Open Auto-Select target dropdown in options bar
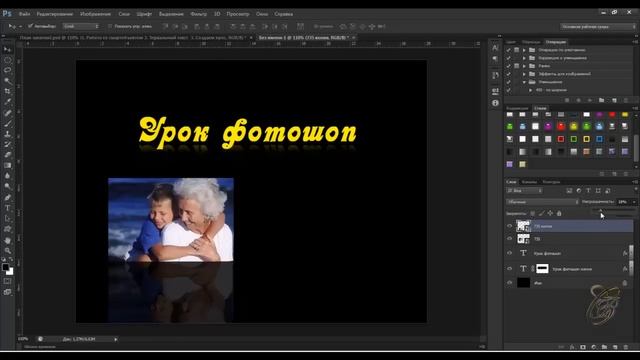Screen dimensions: 640x360 click(x=81, y=26)
